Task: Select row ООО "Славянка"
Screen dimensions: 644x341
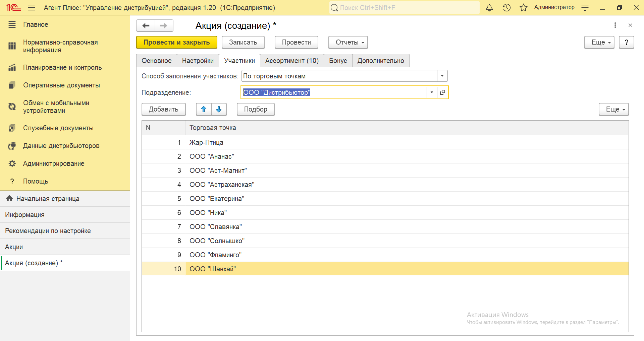Action: (385, 227)
